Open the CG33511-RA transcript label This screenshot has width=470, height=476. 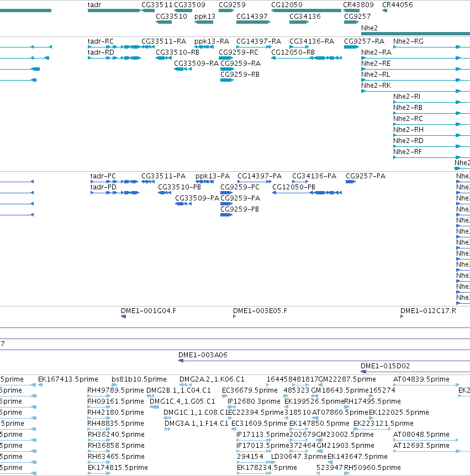coord(163,41)
